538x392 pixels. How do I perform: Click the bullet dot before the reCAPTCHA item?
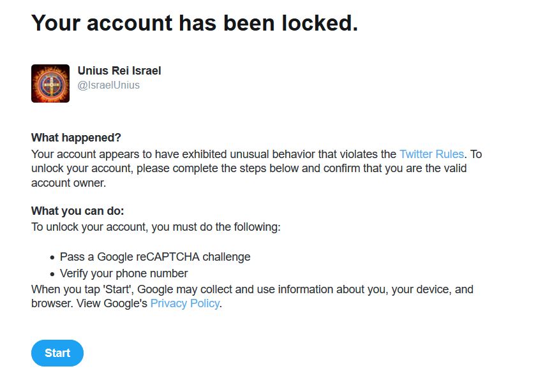(x=52, y=258)
